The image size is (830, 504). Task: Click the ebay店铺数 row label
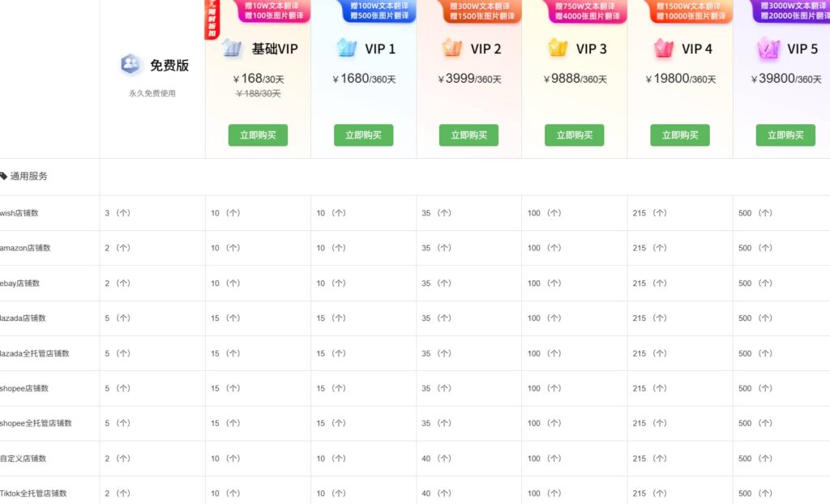pyautogui.click(x=19, y=284)
